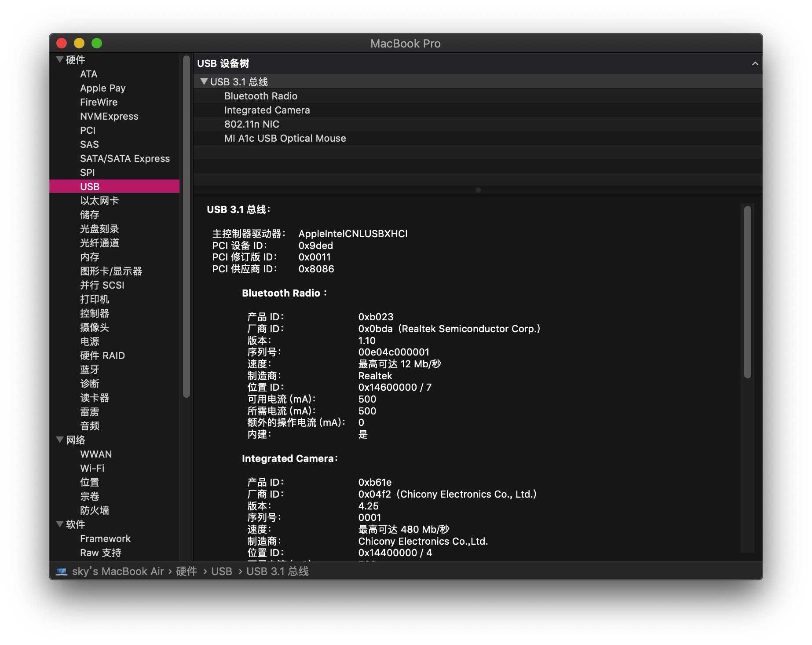Click 硬件 in the bottom path bar

187,571
